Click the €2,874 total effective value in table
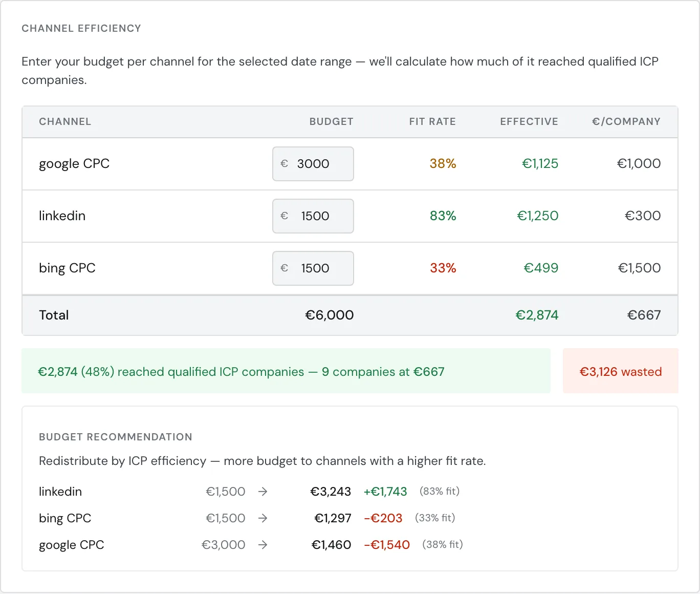This screenshot has width=700, height=594. tap(537, 315)
